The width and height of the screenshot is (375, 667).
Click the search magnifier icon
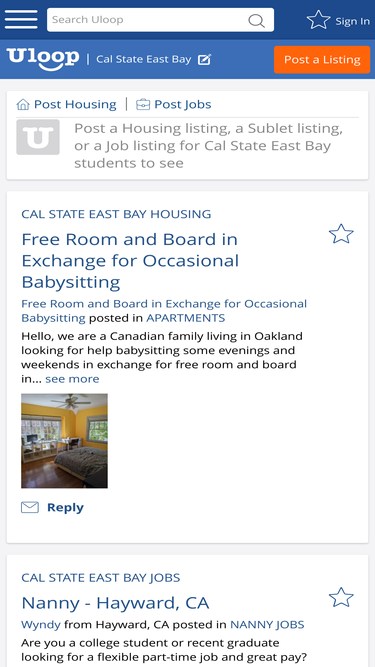pyautogui.click(x=256, y=20)
